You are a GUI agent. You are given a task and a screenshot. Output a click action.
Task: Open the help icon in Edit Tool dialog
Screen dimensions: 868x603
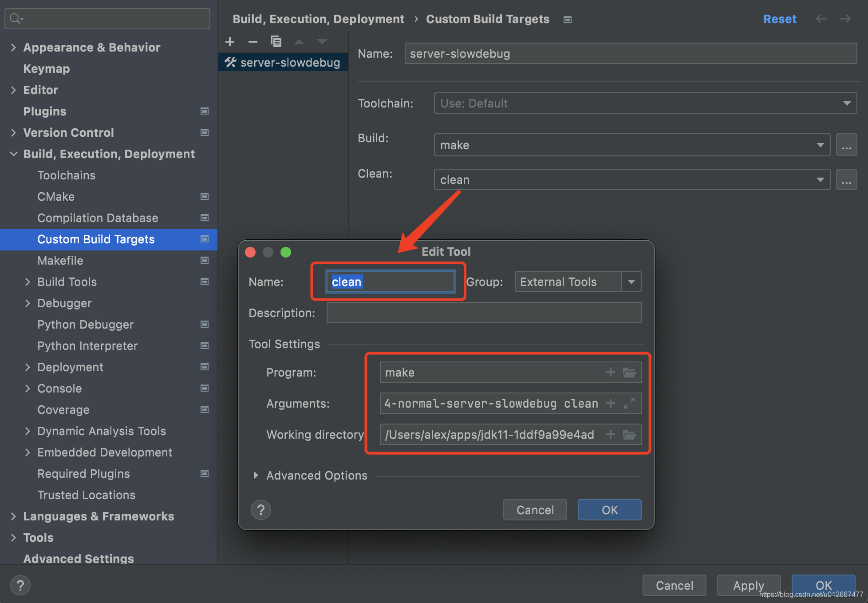[x=261, y=510]
